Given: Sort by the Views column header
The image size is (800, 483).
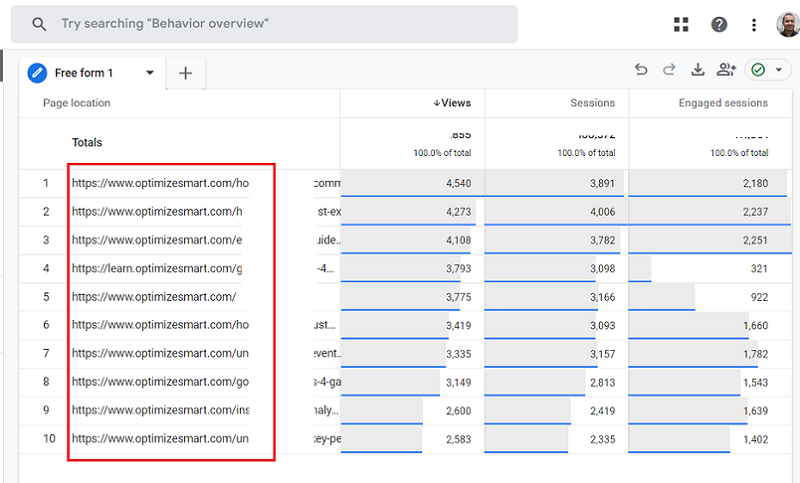Looking at the screenshot, I should click(x=452, y=103).
